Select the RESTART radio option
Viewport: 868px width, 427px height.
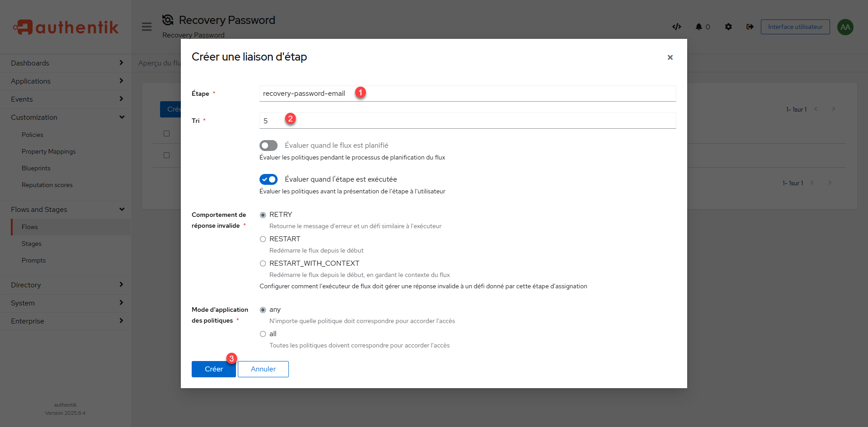pos(263,239)
